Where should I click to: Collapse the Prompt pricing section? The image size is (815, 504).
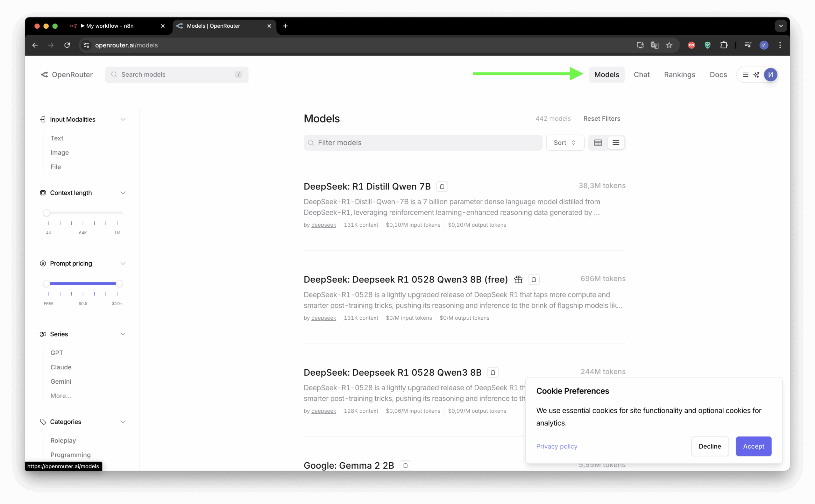click(123, 263)
